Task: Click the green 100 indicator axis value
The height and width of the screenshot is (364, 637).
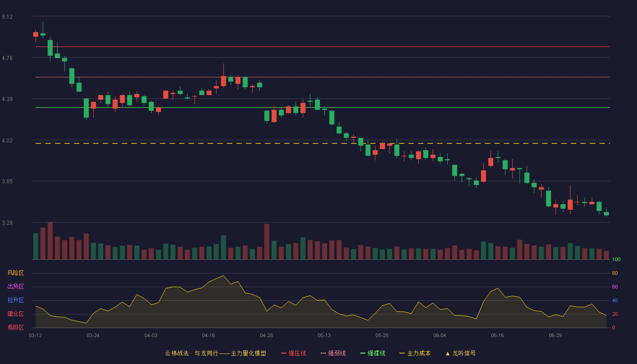Action: 616,260
